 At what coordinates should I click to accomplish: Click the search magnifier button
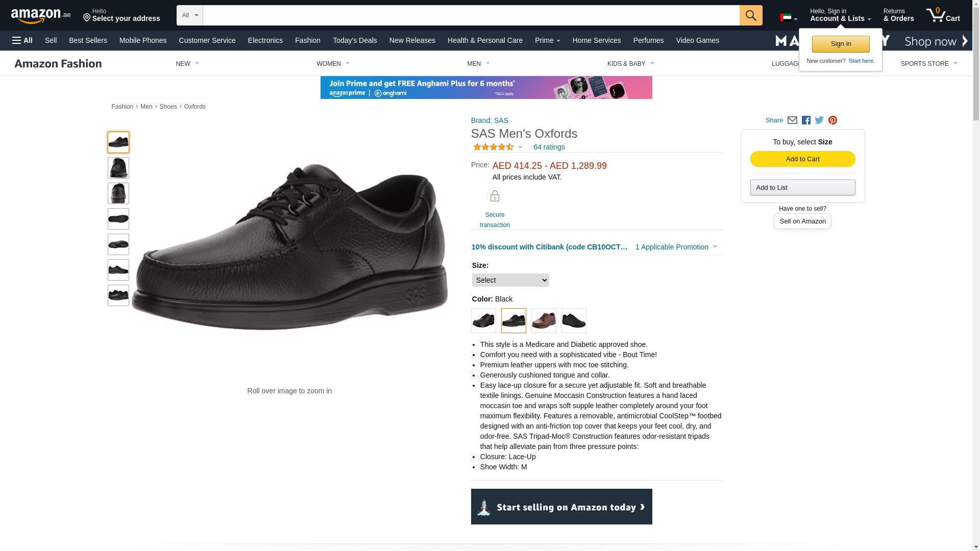click(751, 15)
